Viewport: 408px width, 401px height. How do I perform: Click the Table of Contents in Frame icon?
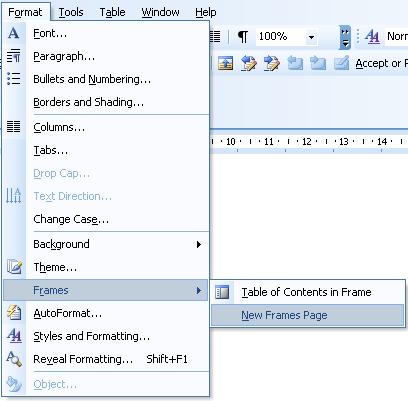click(222, 292)
